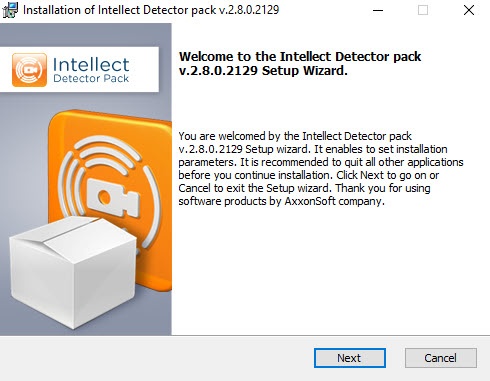This screenshot has width=490, height=381.
Task: Click the 'Intellect' logo wordmark
Action: [x=91, y=65]
